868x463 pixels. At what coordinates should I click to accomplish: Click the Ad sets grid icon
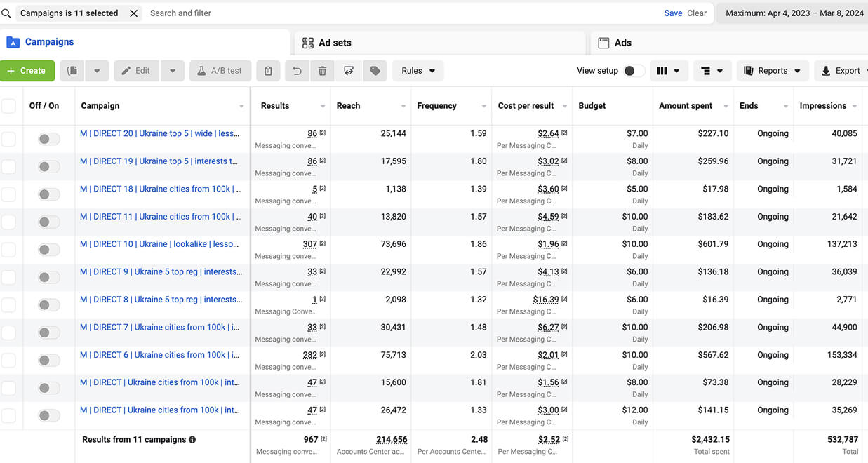(307, 43)
